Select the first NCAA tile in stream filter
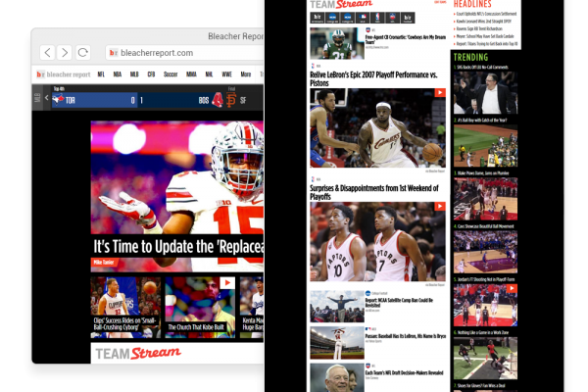 332,18
